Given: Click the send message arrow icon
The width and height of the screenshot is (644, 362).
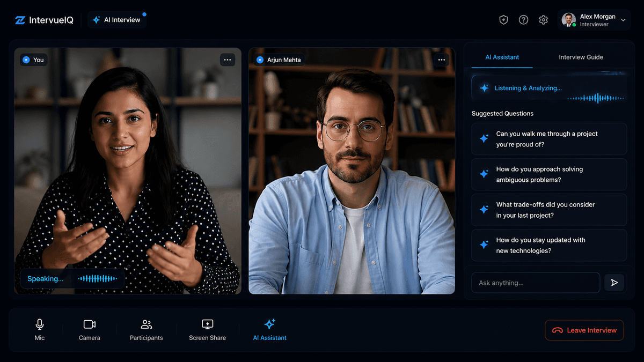Looking at the screenshot, I should (x=614, y=283).
